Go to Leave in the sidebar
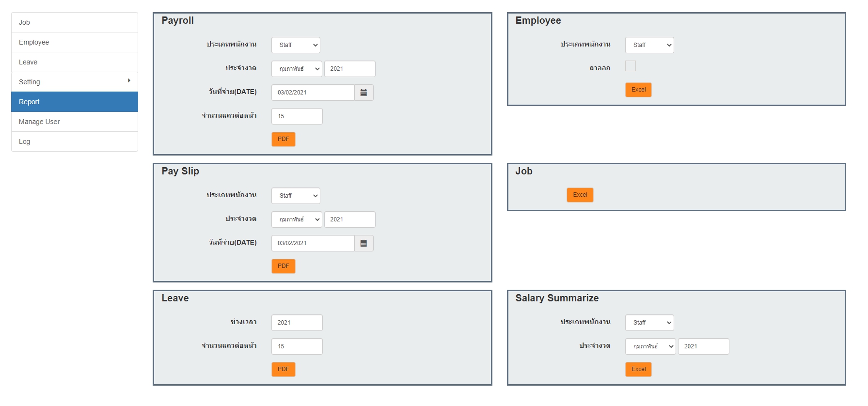The image size is (868, 406). click(75, 62)
